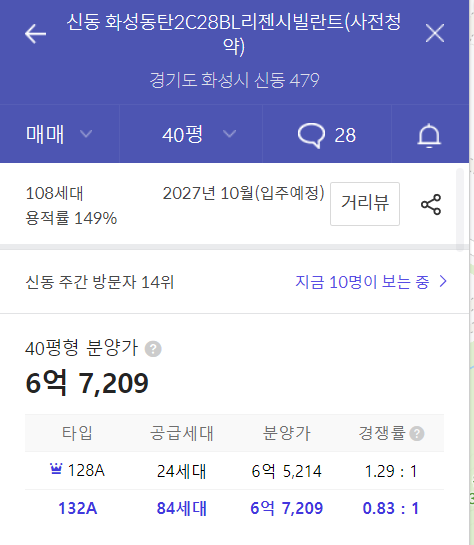
Task: Click the 108세대 household count
Action: [x=55, y=193]
